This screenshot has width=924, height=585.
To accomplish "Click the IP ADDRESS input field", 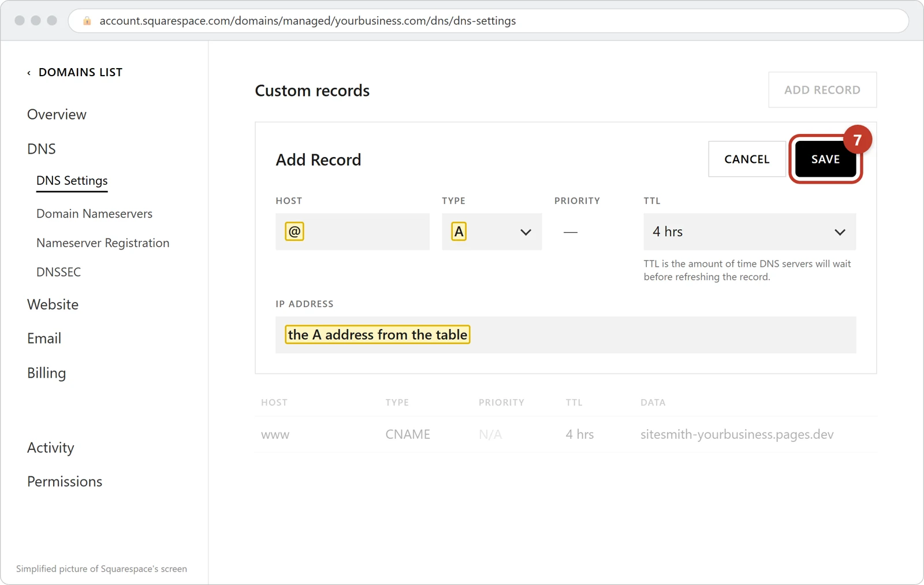I will coord(565,335).
